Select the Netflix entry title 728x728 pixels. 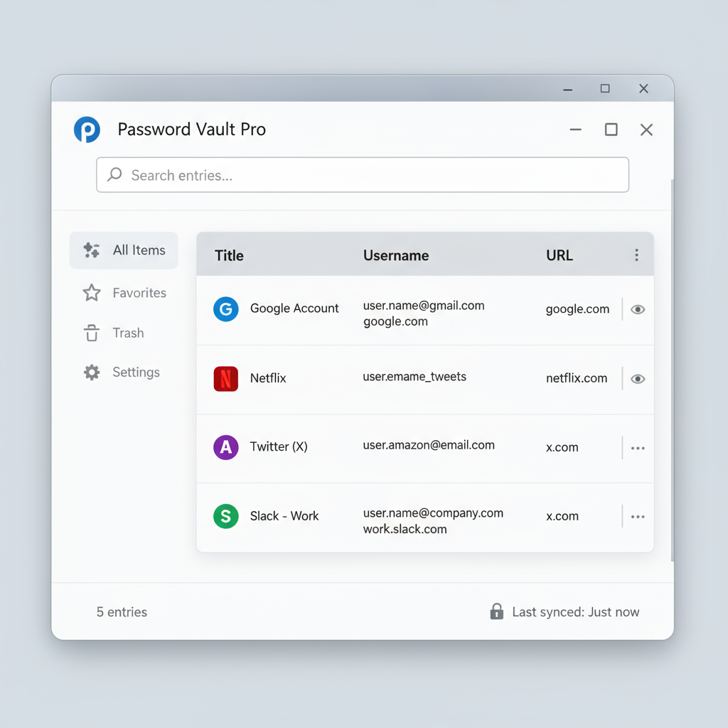pos(268,378)
